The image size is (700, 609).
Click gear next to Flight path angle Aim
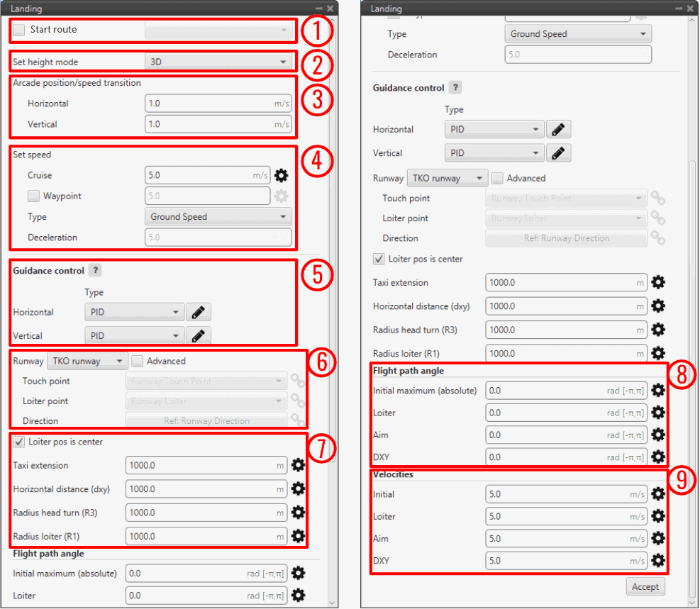point(658,435)
